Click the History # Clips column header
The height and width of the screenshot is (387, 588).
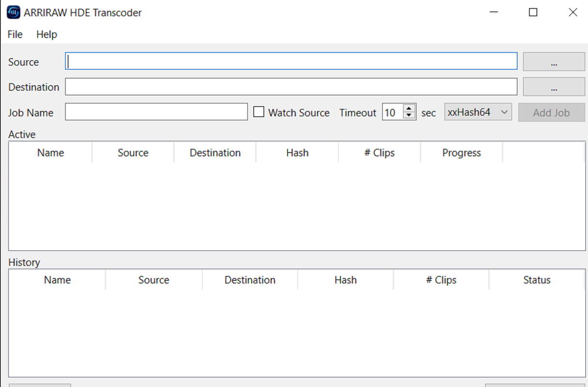pyautogui.click(x=441, y=280)
